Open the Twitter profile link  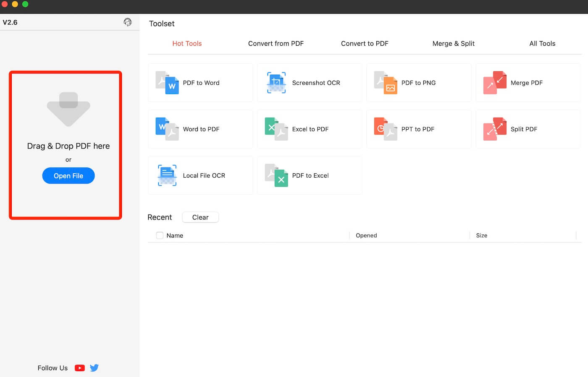[94, 368]
